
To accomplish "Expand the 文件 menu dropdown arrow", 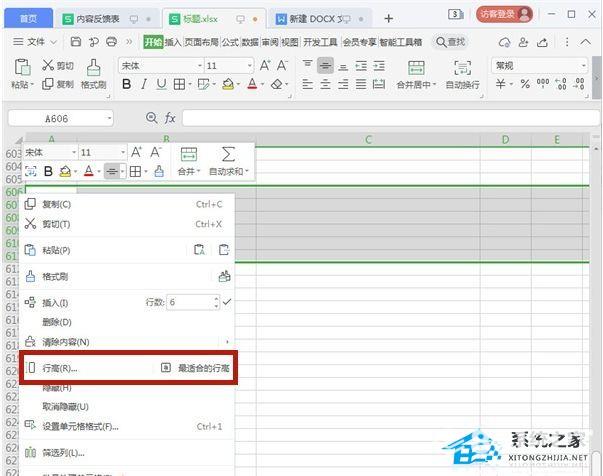I will click(x=54, y=42).
